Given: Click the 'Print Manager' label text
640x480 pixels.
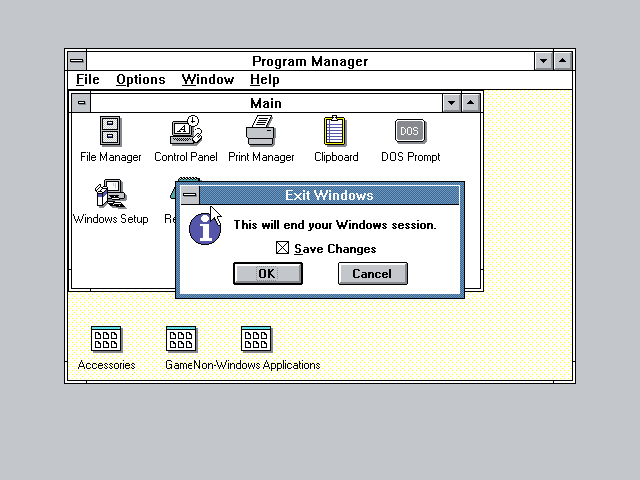Looking at the screenshot, I should (261, 157).
